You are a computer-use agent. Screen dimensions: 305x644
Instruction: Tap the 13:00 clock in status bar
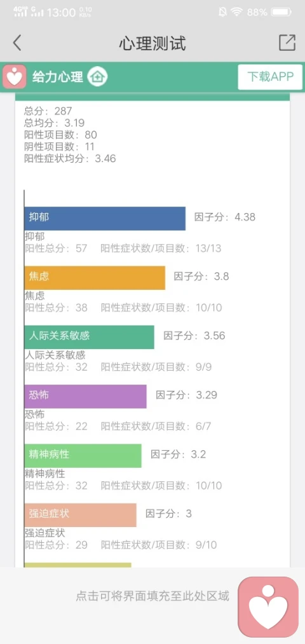pos(61,12)
